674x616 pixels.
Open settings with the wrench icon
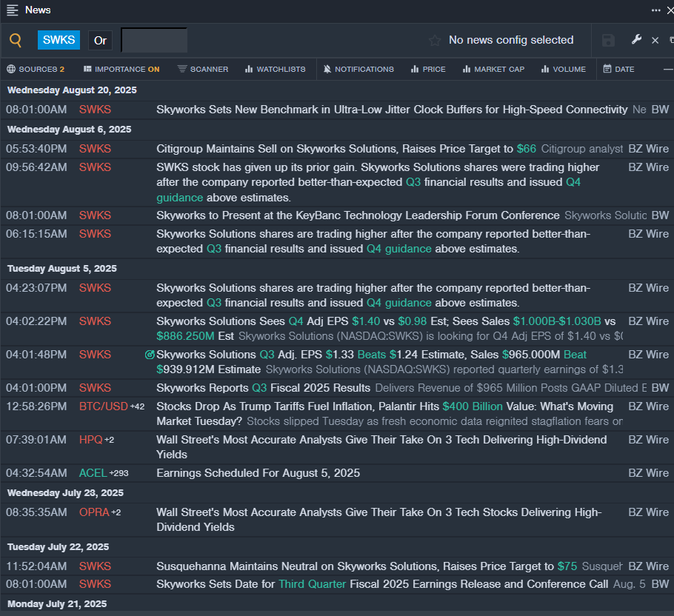[x=636, y=40]
